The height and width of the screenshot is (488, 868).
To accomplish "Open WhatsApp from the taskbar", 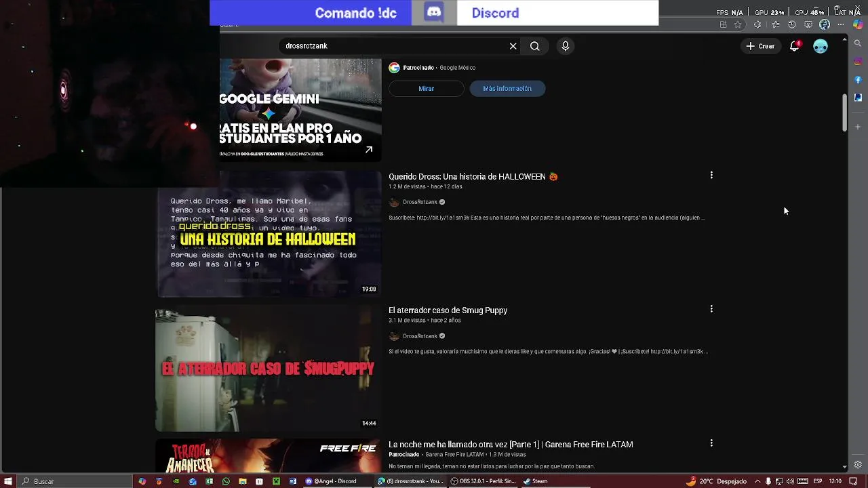I will (x=226, y=481).
